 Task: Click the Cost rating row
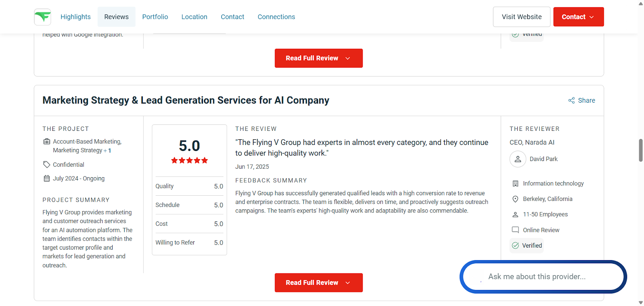(190, 224)
